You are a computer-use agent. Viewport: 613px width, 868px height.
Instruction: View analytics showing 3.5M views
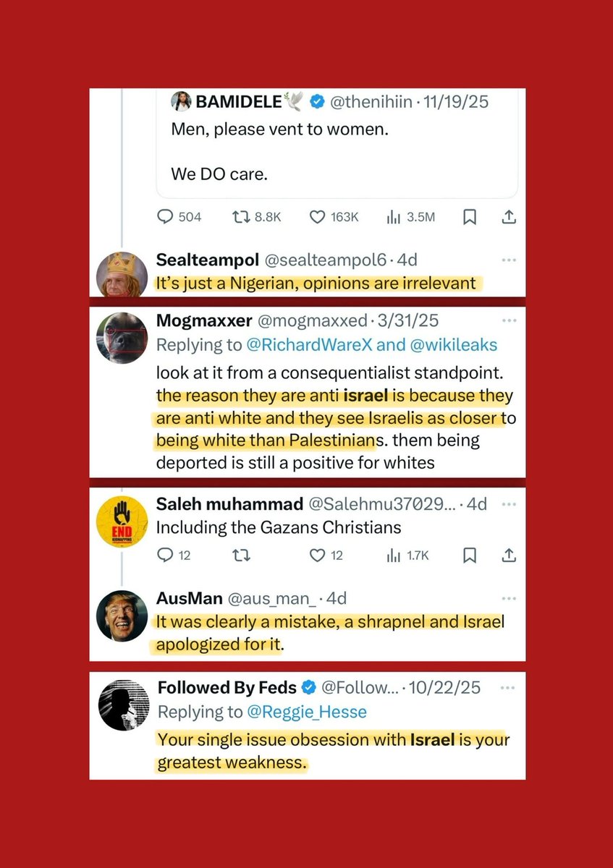tap(394, 217)
